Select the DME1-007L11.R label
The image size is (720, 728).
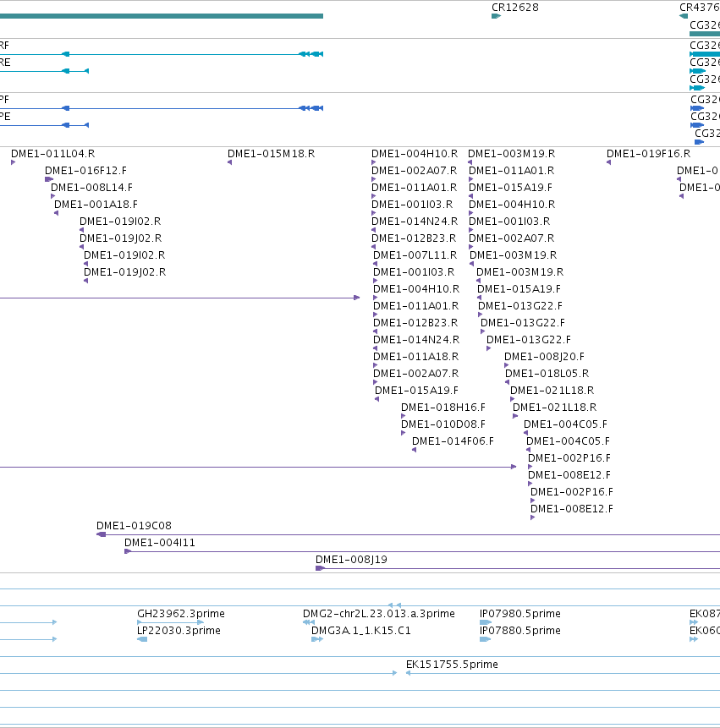click(415, 255)
